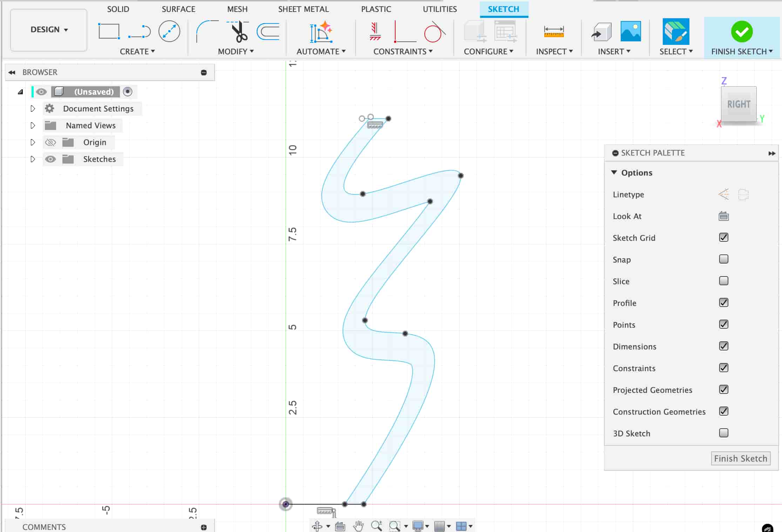Open the SELECT dropdown menu

click(x=676, y=52)
